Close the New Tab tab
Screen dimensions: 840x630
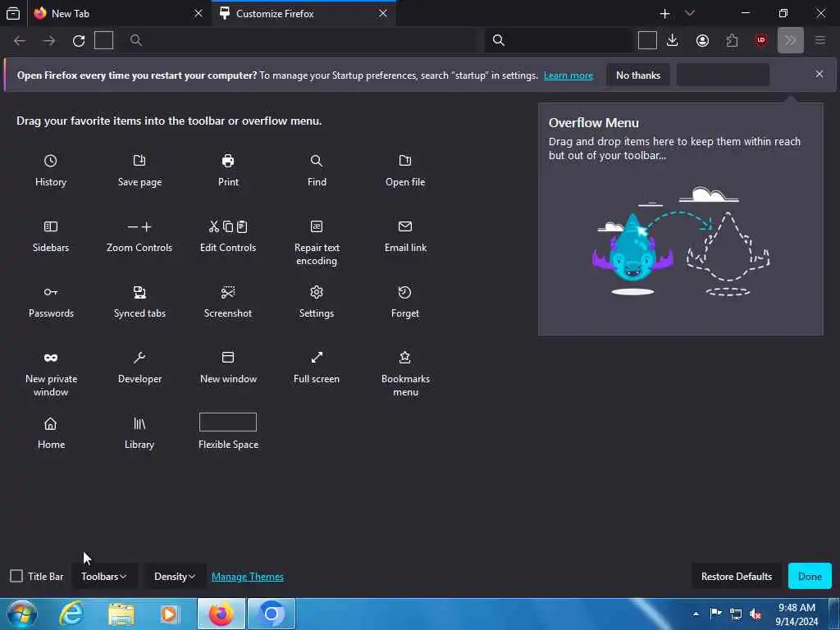tap(199, 13)
